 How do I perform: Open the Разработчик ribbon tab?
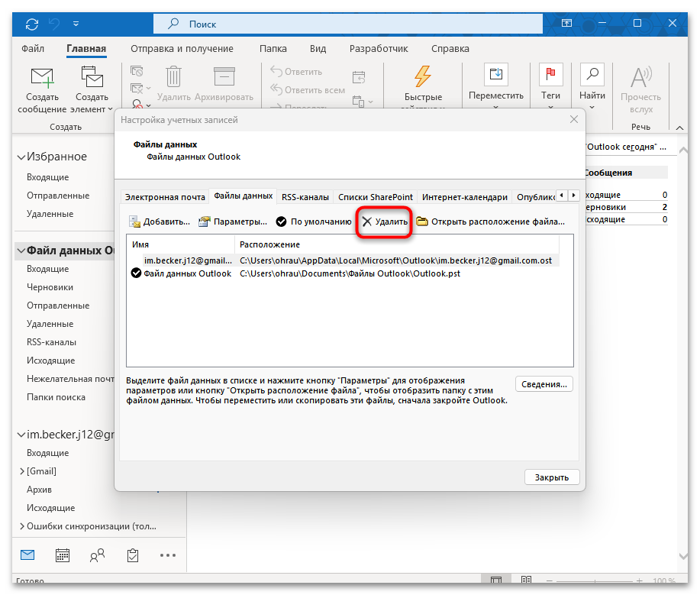coord(379,48)
